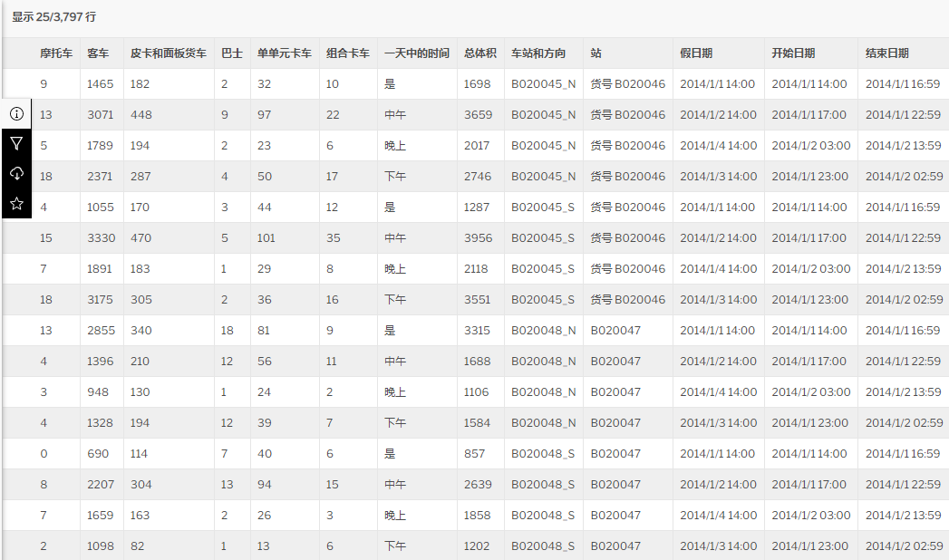The height and width of the screenshot is (560, 949).
Task: Click cell 2371 in 客车 column
Action: coord(100,177)
